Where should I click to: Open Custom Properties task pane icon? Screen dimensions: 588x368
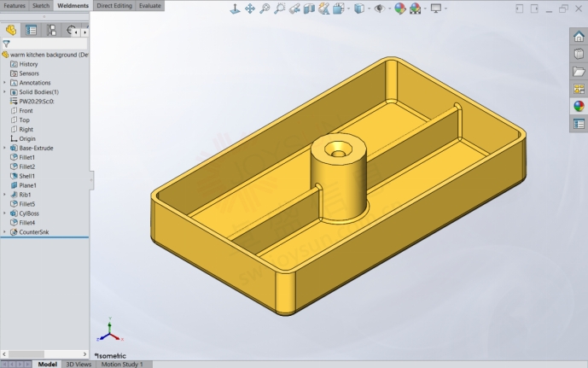(x=579, y=124)
